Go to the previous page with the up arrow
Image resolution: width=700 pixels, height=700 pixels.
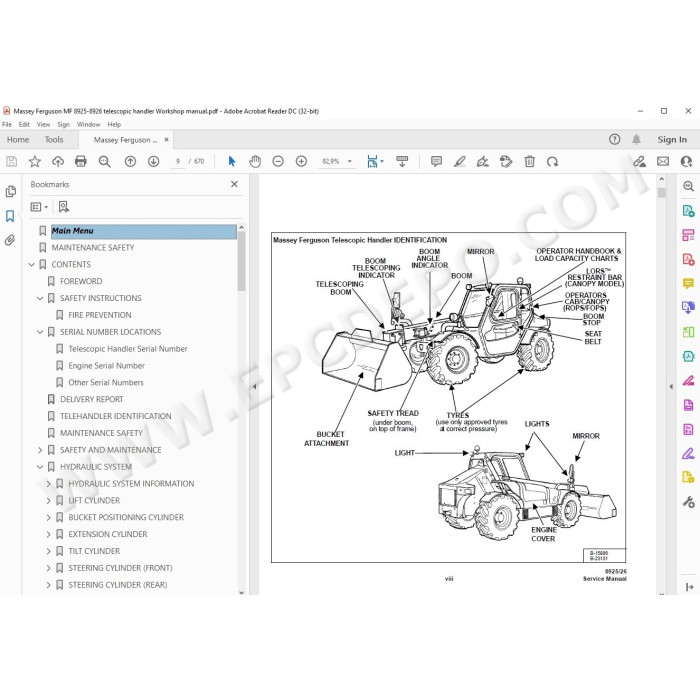pyautogui.click(x=130, y=161)
